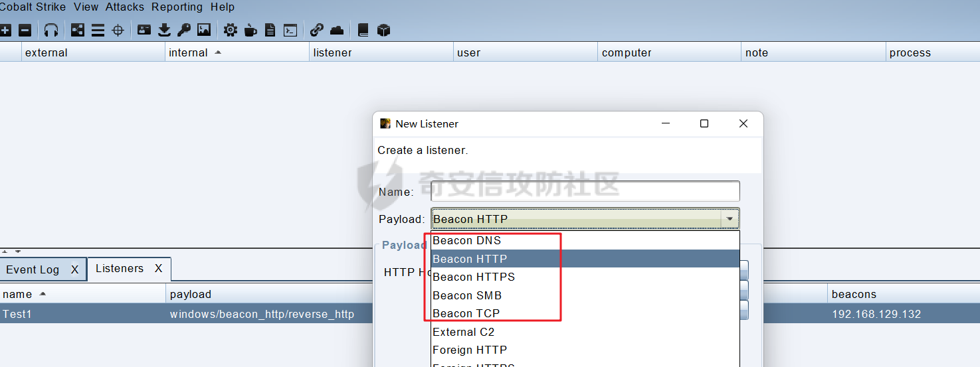Open the Cobalt Strike menu

click(x=32, y=7)
